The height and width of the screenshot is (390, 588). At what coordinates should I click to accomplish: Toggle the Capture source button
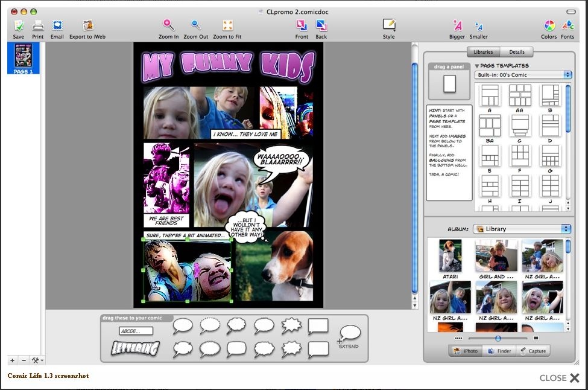coord(533,351)
